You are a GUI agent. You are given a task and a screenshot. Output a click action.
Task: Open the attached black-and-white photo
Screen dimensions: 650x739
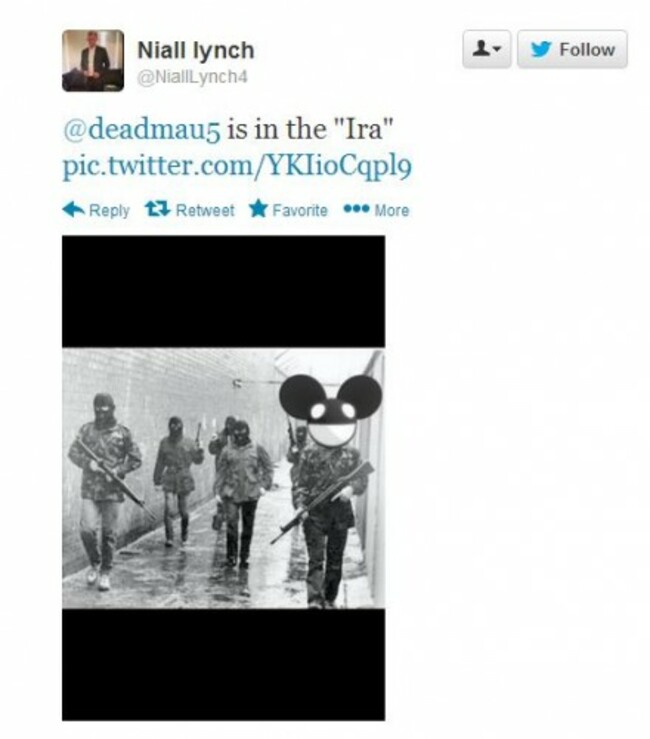click(223, 478)
